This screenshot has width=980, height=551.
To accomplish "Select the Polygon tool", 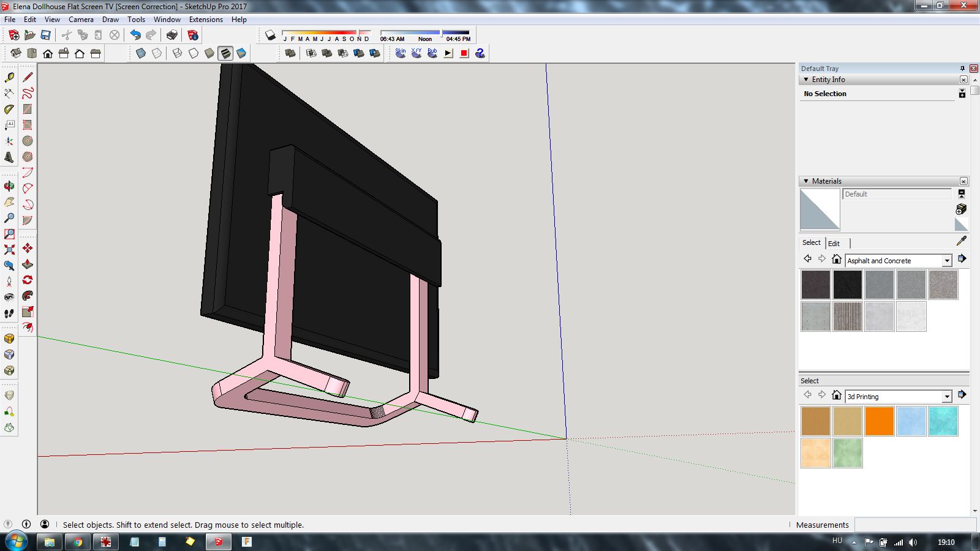I will (28, 157).
